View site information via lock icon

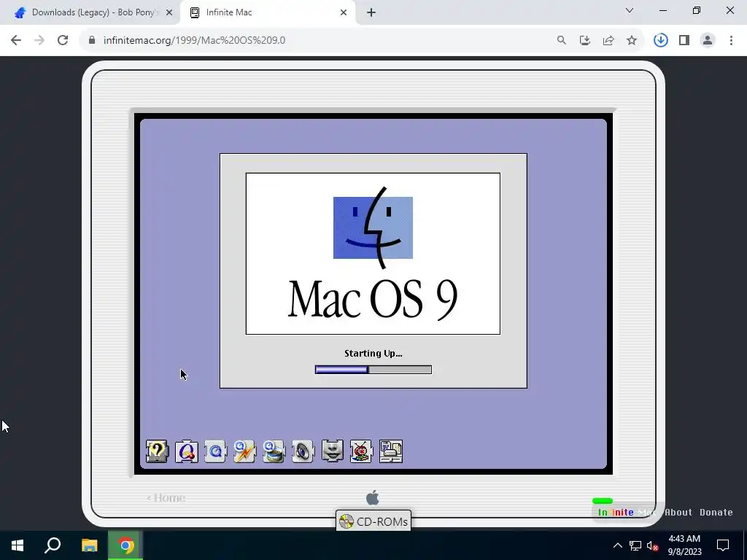92,40
